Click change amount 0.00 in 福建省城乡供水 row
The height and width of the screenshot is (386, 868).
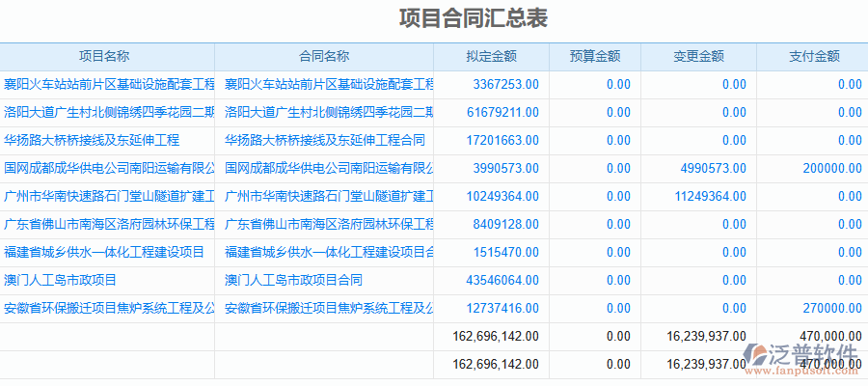(734, 253)
